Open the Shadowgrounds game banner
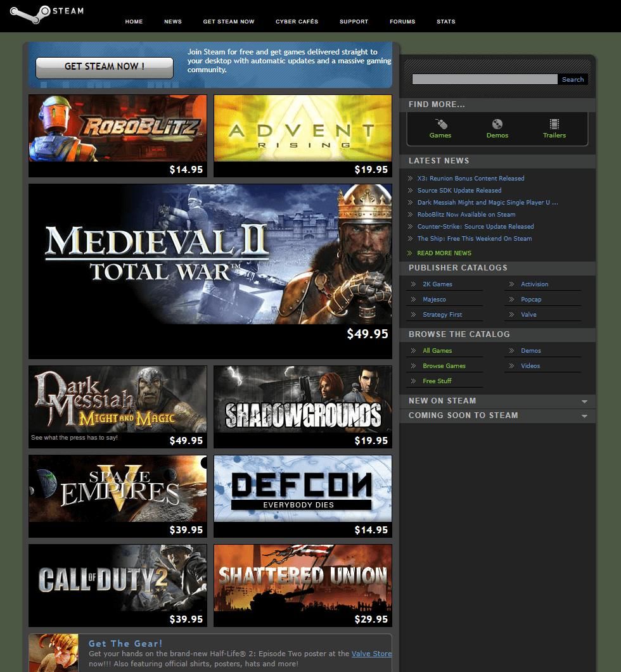The width and height of the screenshot is (621, 672). (x=303, y=407)
